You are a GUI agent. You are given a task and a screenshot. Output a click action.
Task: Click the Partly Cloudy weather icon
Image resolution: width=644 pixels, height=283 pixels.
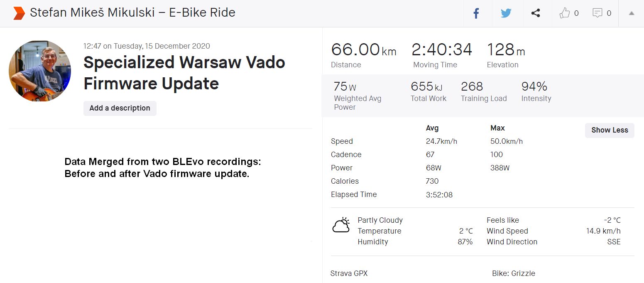pyautogui.click(x=341, y=225)
